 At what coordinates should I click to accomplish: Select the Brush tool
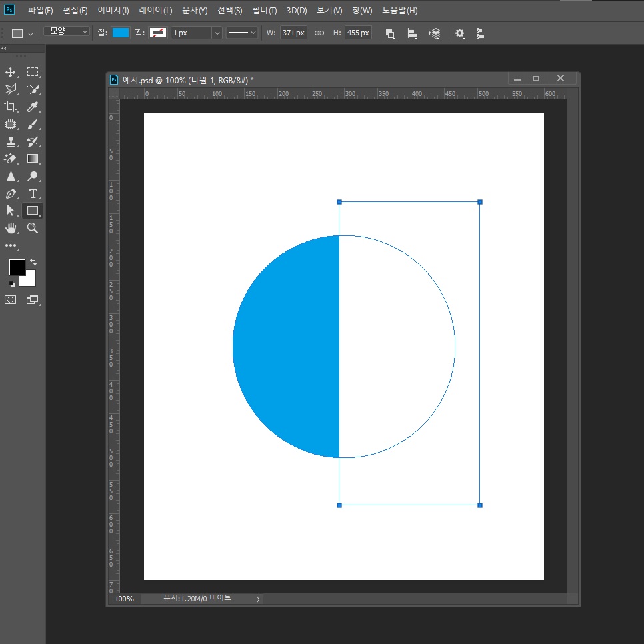coord(33,124)
